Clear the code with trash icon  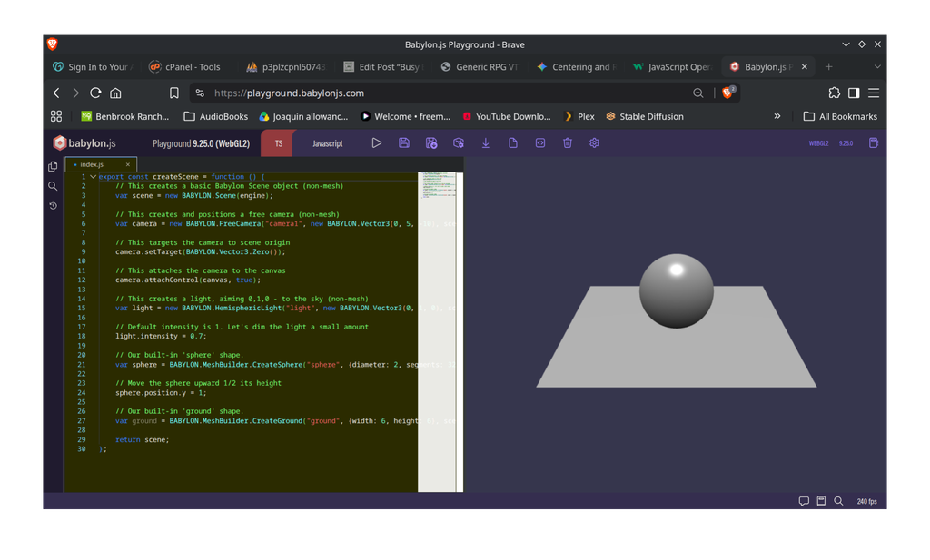[568, 142]
